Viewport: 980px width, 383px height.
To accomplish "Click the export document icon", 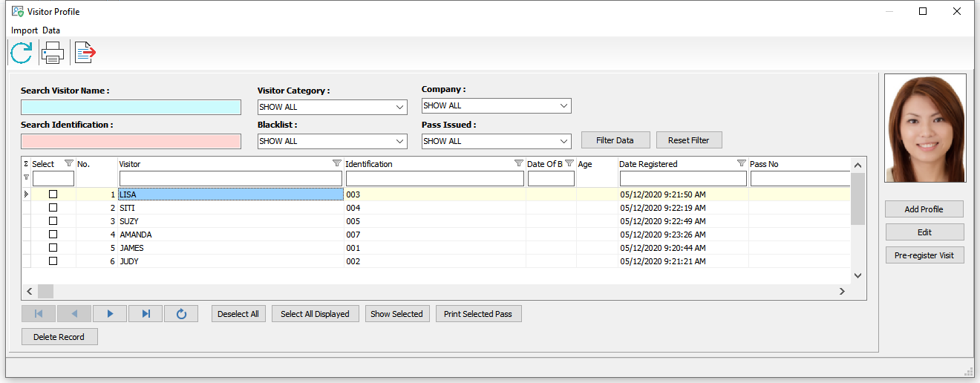I will click(x=85, y=53).
